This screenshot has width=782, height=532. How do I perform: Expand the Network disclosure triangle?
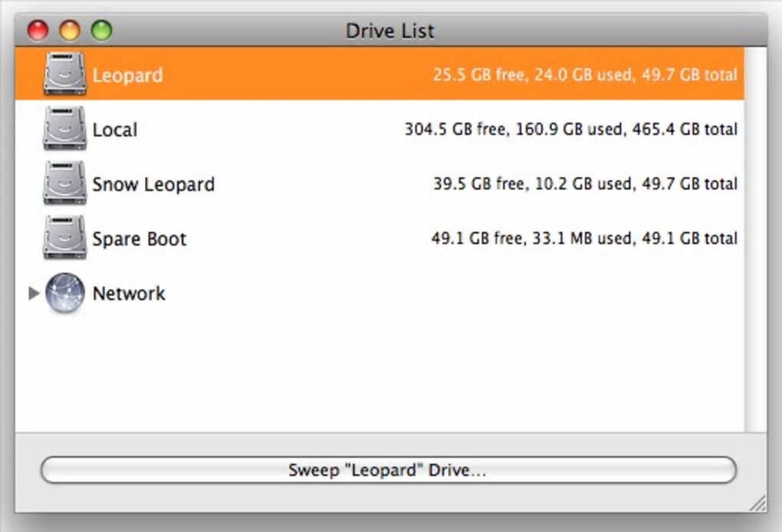point(33,293)
